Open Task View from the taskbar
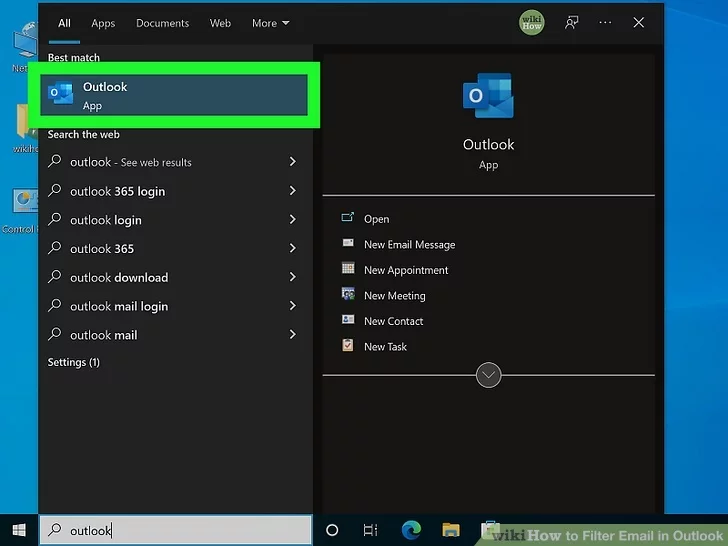Screen dimensions: 728x546 [370, 530]
